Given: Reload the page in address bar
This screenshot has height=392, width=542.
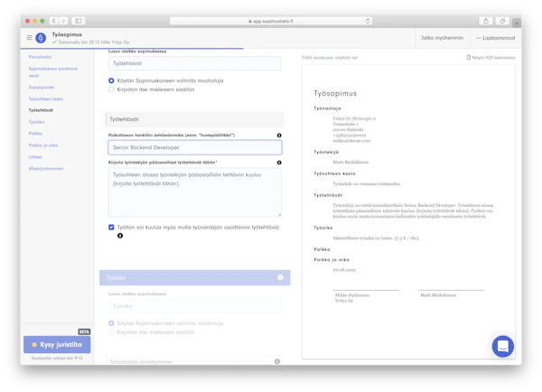Looking at the screenshot, I should coord(368,21).
